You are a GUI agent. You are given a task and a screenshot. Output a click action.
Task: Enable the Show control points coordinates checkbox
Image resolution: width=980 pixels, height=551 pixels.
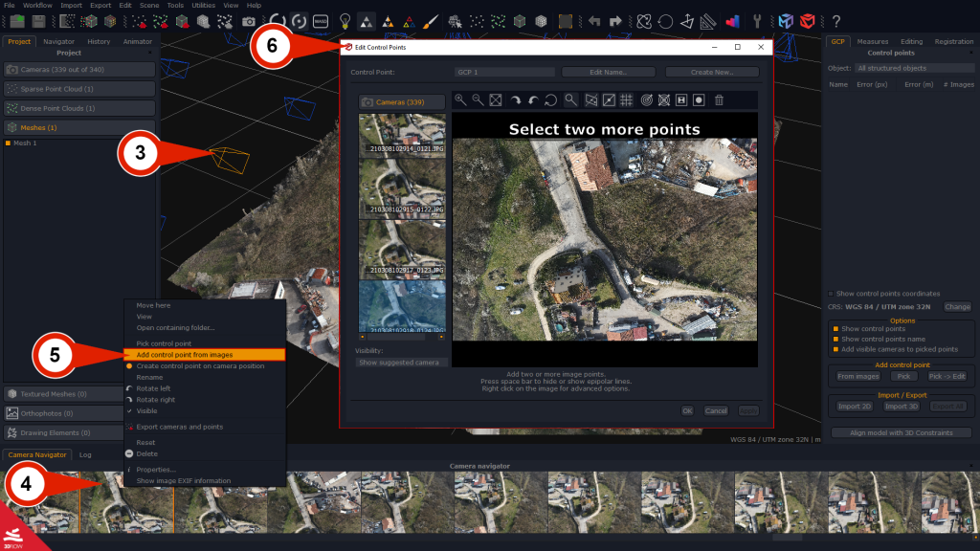pyautogui.click(x=832, y=294)
